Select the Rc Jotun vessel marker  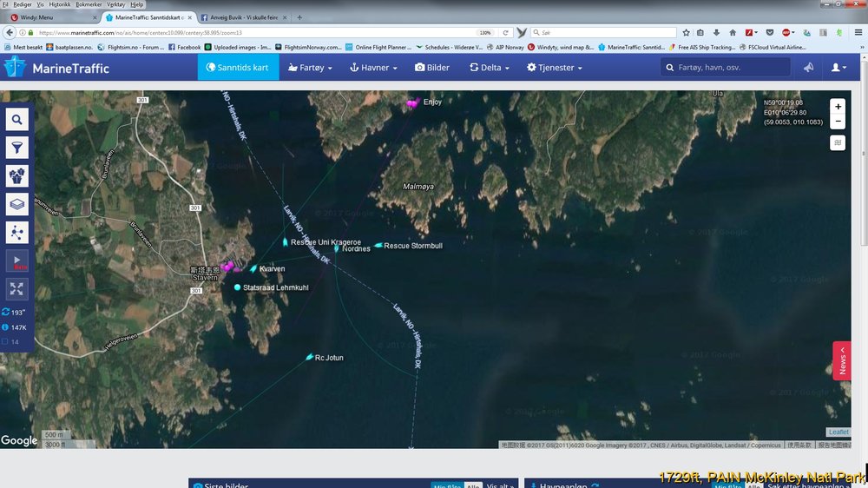pyautogui.click(x=310, y=357)
